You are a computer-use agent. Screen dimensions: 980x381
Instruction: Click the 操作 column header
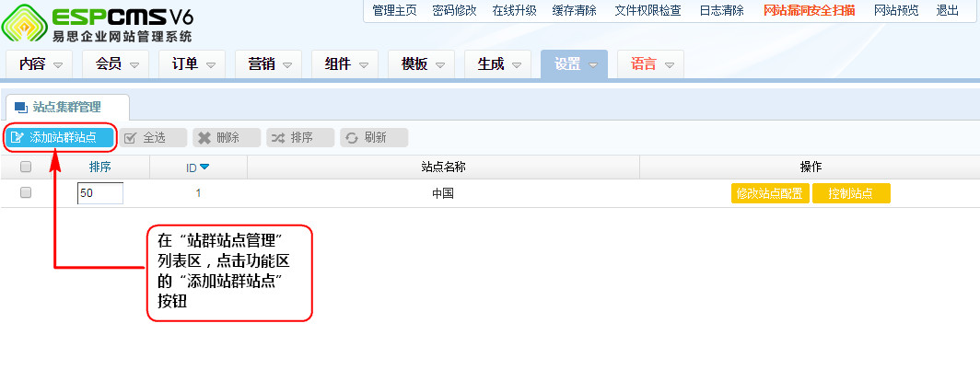click(x=811, y=167)
